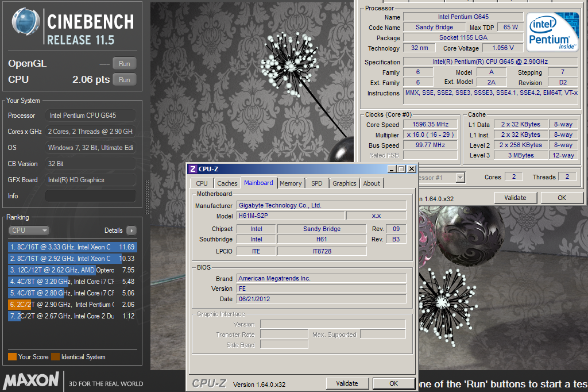Click Validate in rear CPU-Z window
This screenshot has width=588, height=392.
pos(515,198)
